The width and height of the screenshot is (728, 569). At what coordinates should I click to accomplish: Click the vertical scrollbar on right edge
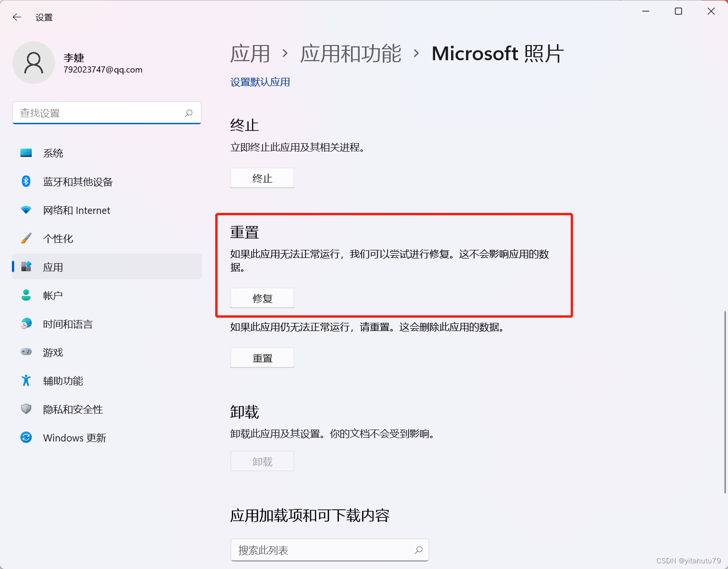(725, 402)
